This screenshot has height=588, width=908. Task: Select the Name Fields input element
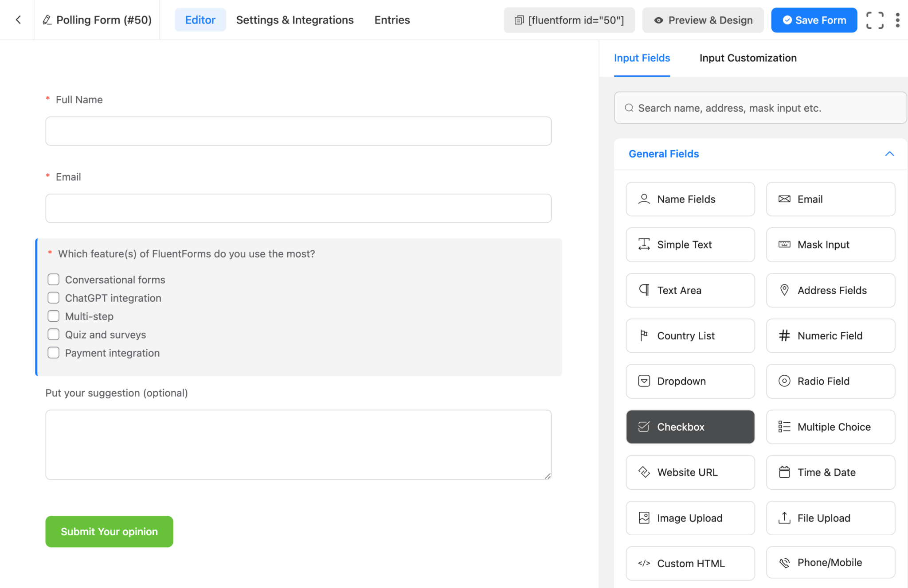[690, 199]
